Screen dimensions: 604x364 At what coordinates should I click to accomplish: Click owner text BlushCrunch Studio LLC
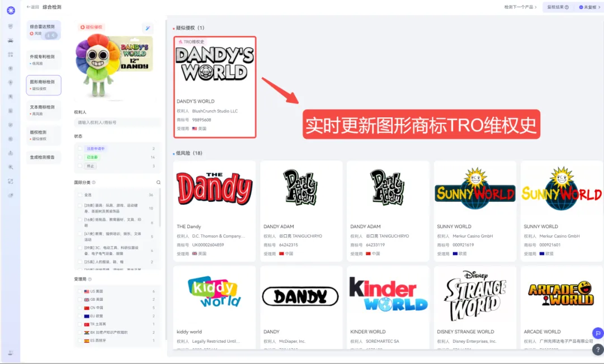pos(215,111)
